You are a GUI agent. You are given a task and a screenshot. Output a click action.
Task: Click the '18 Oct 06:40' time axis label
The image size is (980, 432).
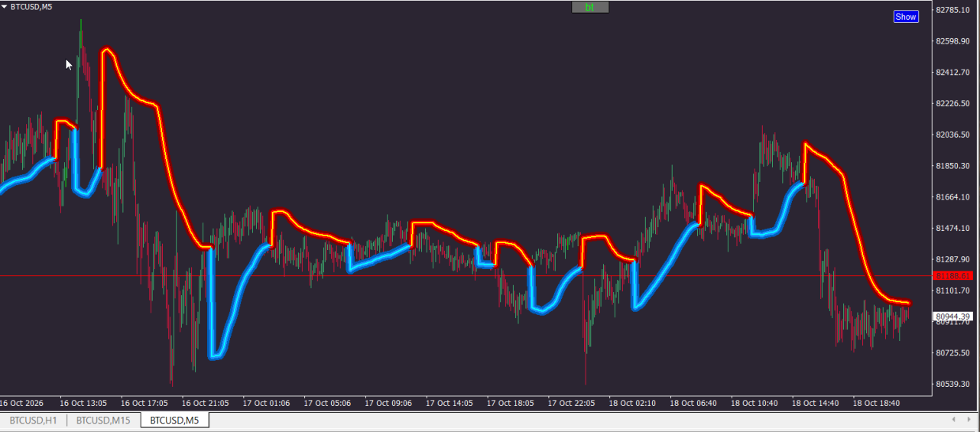pyautogui.click(x=693, y=403)
